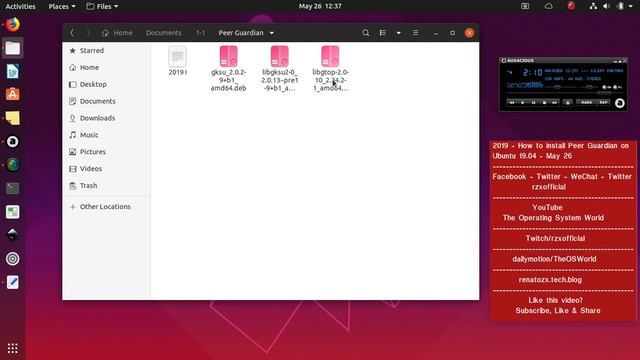
Task: Click the 2:10 time display in Audacious
Action: 533,73
